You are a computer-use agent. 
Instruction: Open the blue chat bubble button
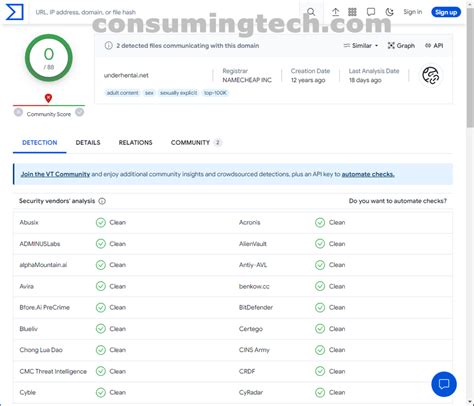tap(444, 384)
